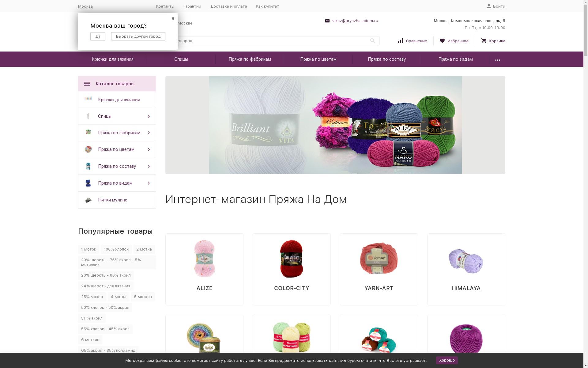Accept cookies with Хорошо button
The width and height of the screenshot is (588, 368).
(447, 360)
